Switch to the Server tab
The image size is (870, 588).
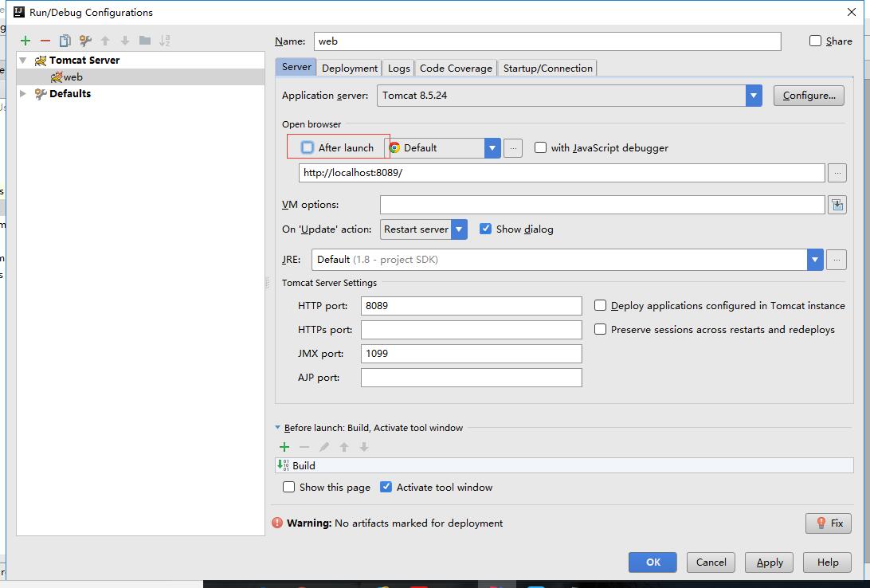(x=296, y=67)
